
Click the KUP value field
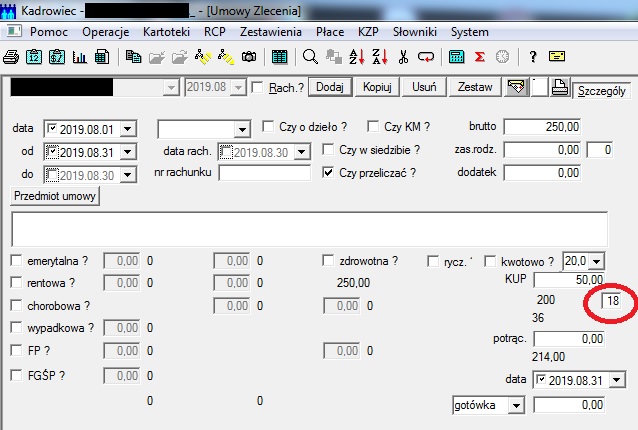[x=569, y=280]
